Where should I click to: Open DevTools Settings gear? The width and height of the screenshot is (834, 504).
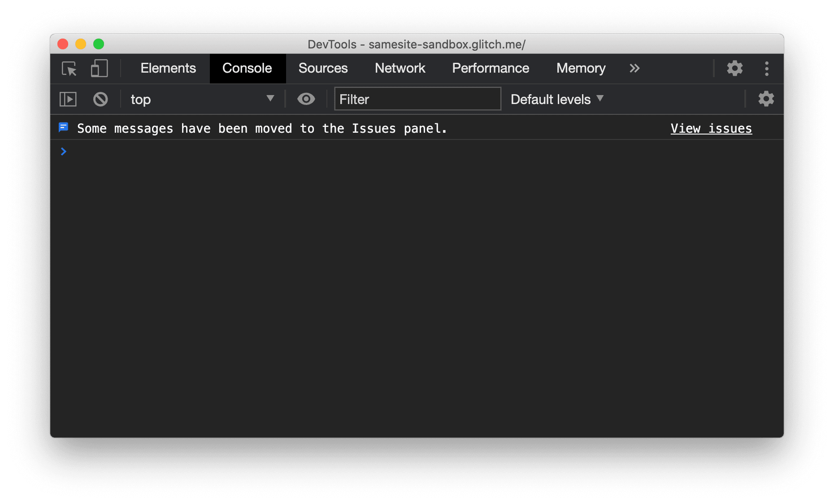(x=734, y=69)
